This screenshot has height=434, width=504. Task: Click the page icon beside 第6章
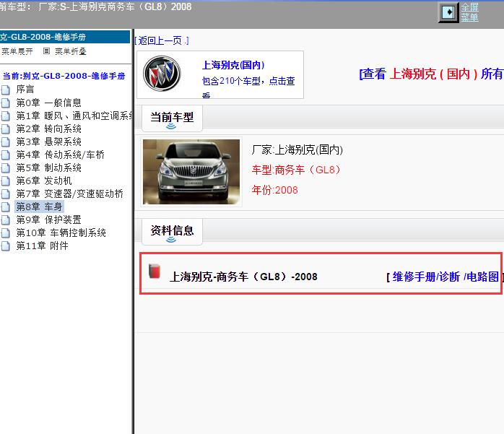coord(6,181)
